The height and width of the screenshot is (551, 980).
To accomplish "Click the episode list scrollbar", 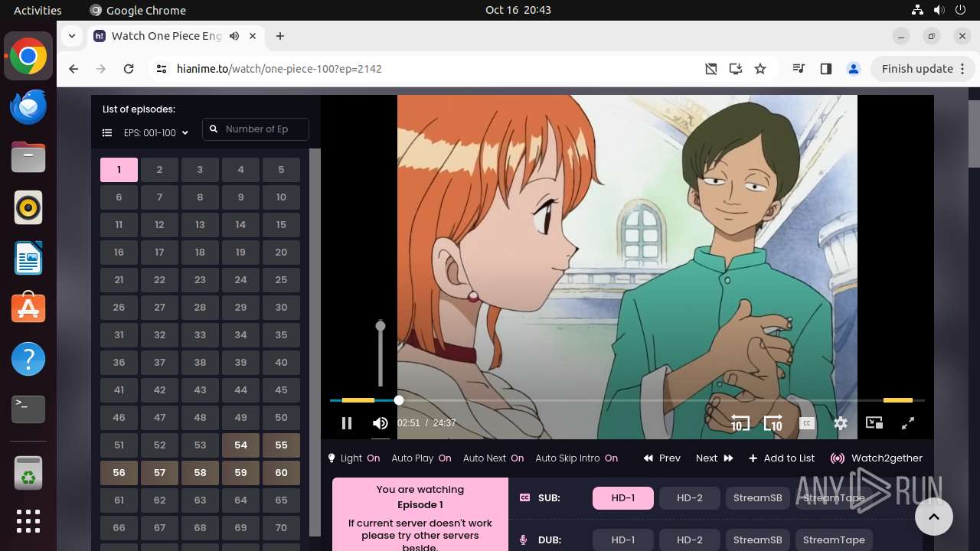I will point(315,342).
